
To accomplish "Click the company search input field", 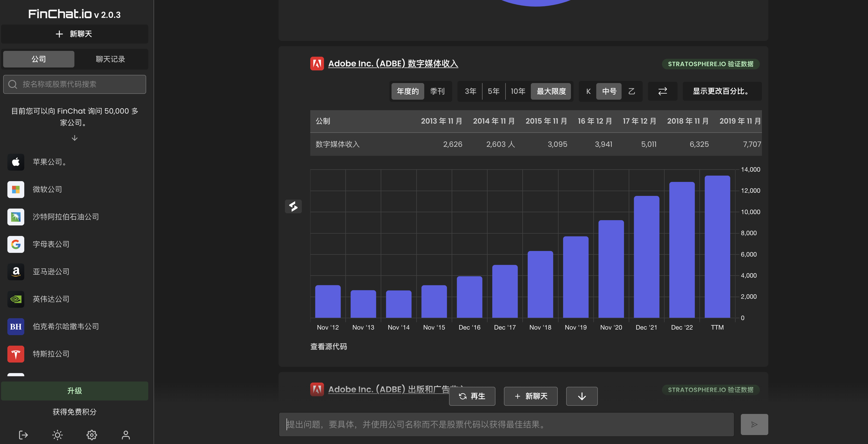I will (x=74, y=84).
